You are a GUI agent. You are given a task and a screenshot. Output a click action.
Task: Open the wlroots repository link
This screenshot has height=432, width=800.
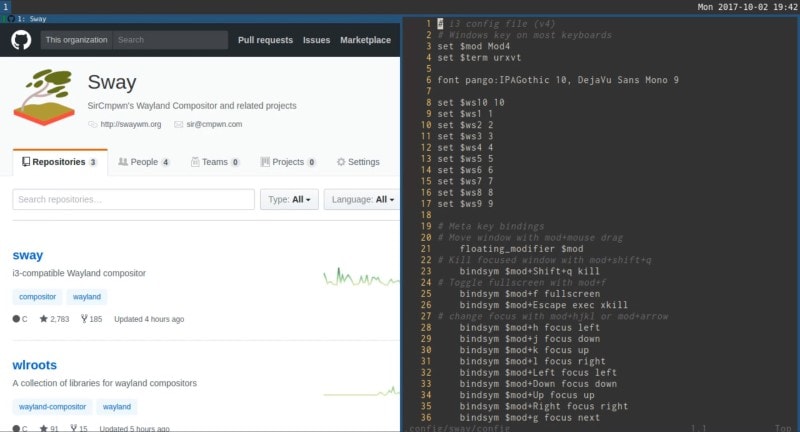click(x=35, y=365)
